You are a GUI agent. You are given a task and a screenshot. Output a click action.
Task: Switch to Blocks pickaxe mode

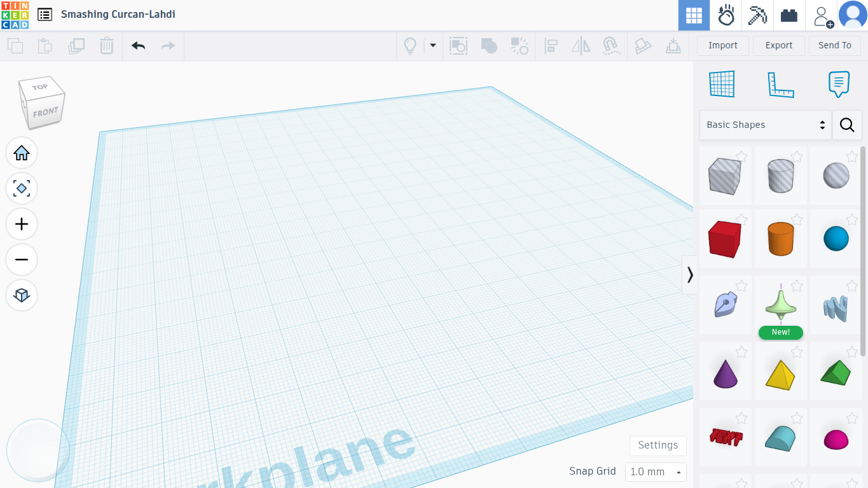click(x=757, y=15)
